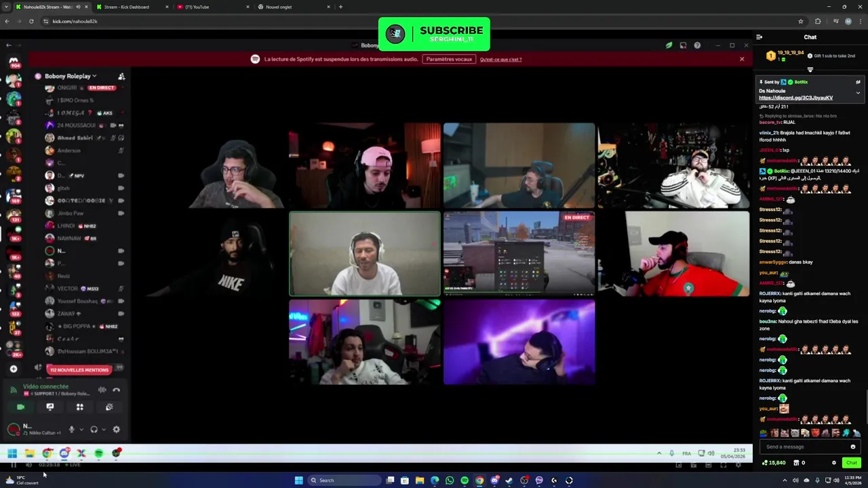The height and width of the screenshot is (488, 868).
Task: Reload the kick.com page
Action: 31,21
